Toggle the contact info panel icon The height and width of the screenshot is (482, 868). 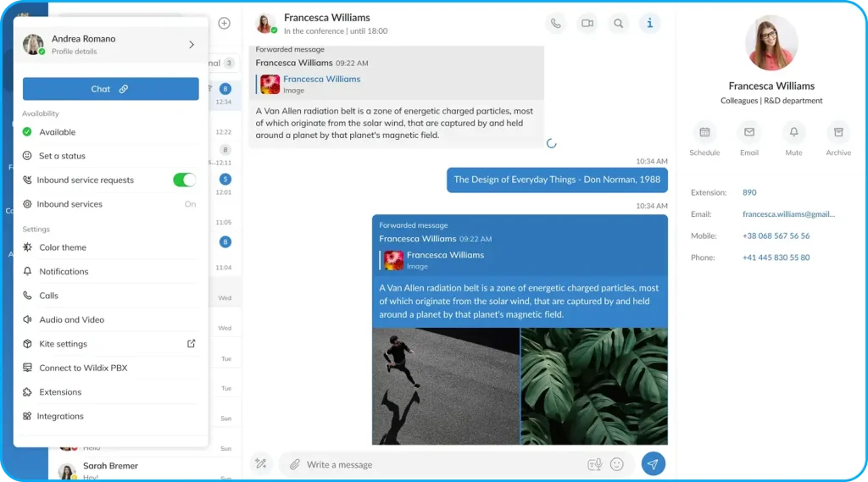[650, 24]
